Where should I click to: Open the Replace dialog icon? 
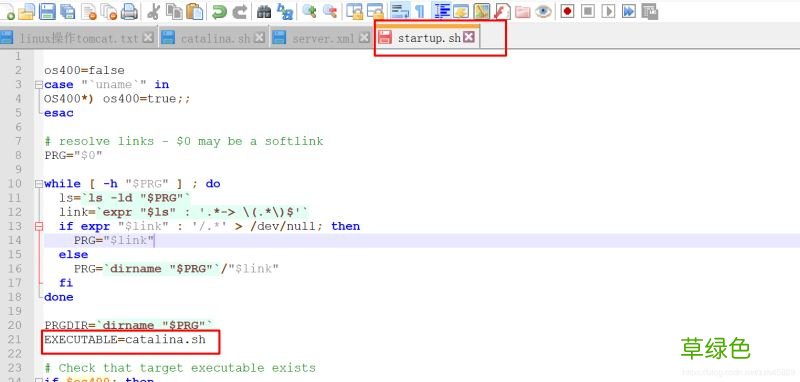(285, 11)
